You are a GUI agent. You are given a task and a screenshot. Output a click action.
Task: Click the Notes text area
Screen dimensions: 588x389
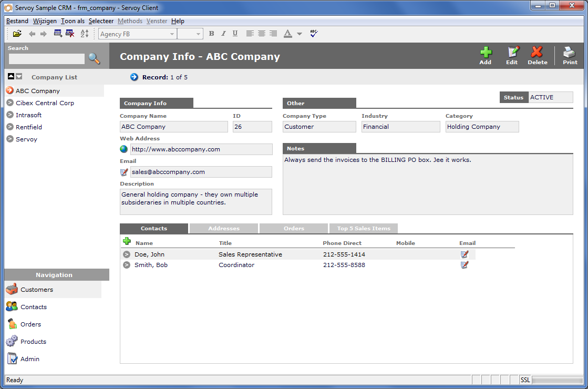tap(428, 185)
